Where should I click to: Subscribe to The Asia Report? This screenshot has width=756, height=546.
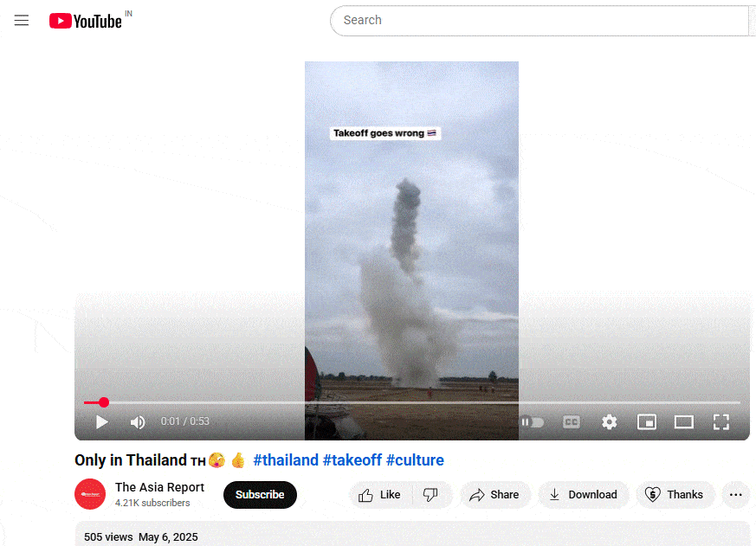point(260,495)
